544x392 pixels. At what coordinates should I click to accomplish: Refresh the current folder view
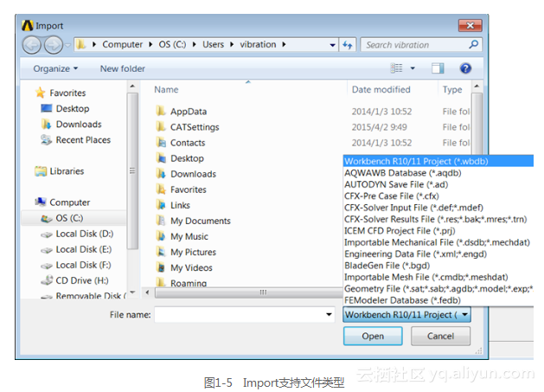pos(348,45)
